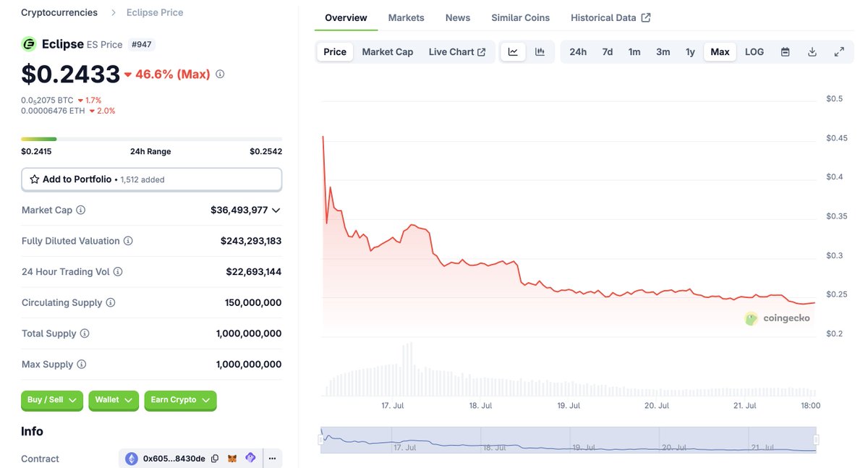The width and height of the screenshot is (868, 468).
Task: Click the 150,000,000 circulating supply value
Action: point(253,303)
